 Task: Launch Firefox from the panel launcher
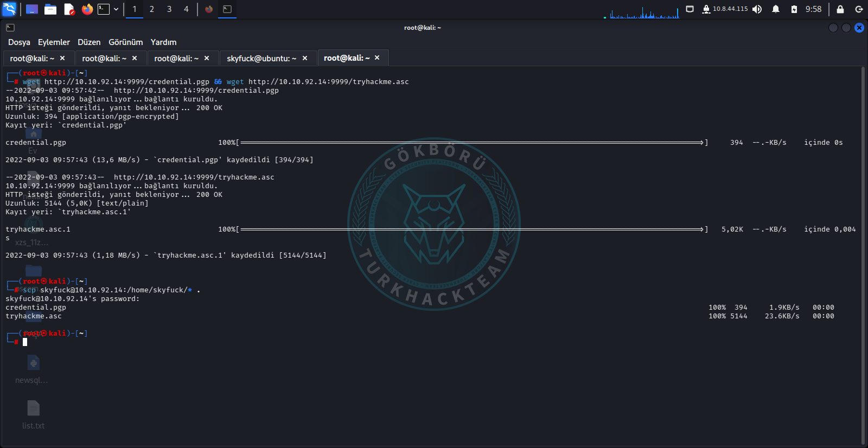click(x=87, y=9)
